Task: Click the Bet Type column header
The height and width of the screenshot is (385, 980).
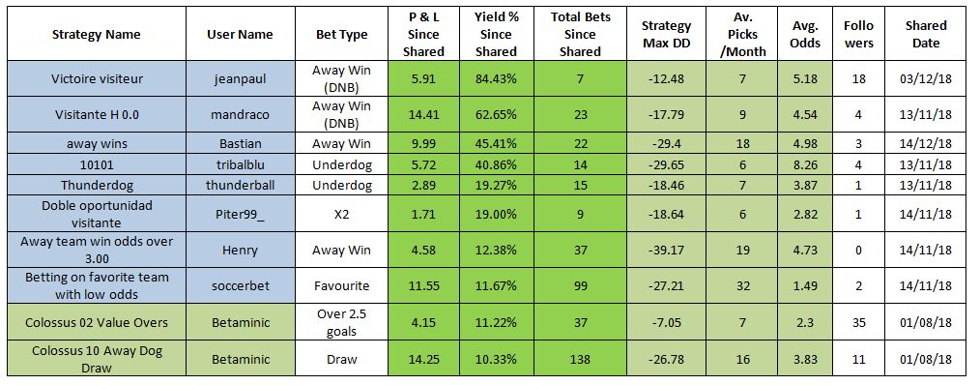Action: click(341, 35)
